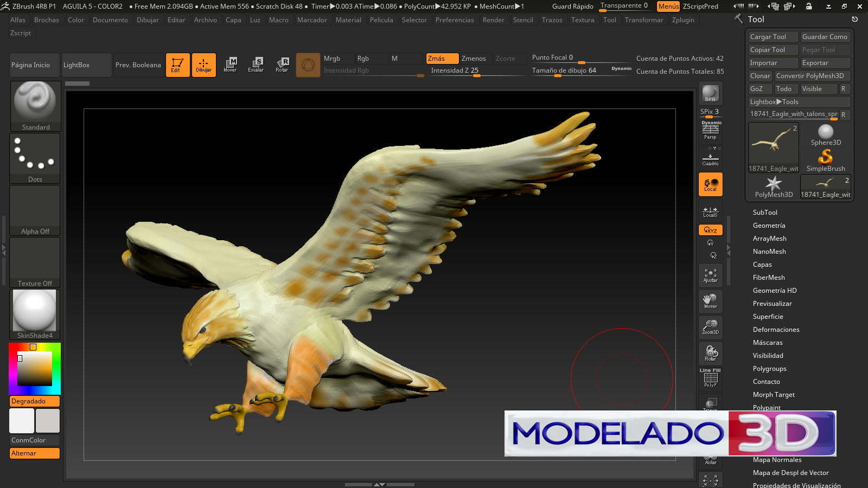
Task: Click the Tamaño de dibujo slider
Action: (580, 71)
